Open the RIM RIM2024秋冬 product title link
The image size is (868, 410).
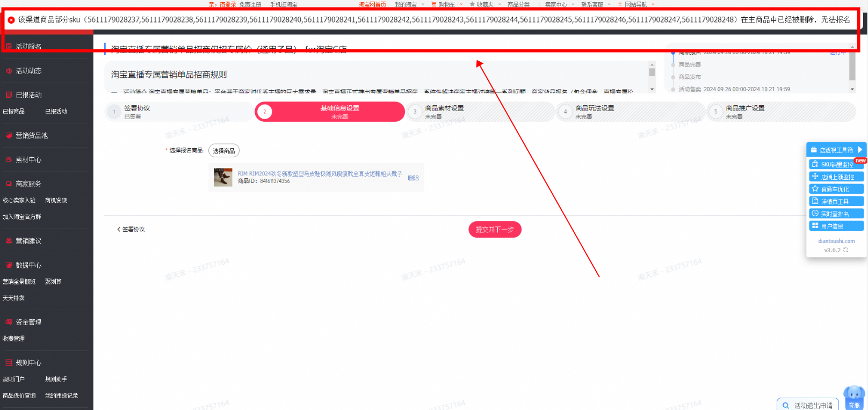pos(320,174)
